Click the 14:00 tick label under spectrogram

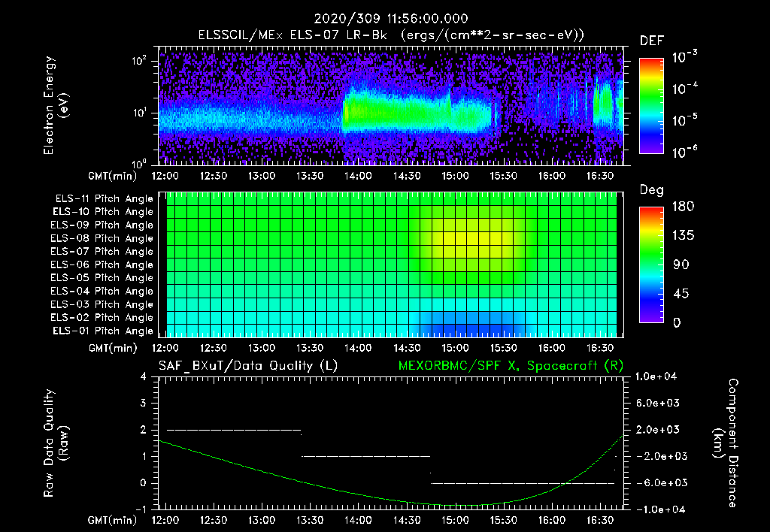[357, 176]
